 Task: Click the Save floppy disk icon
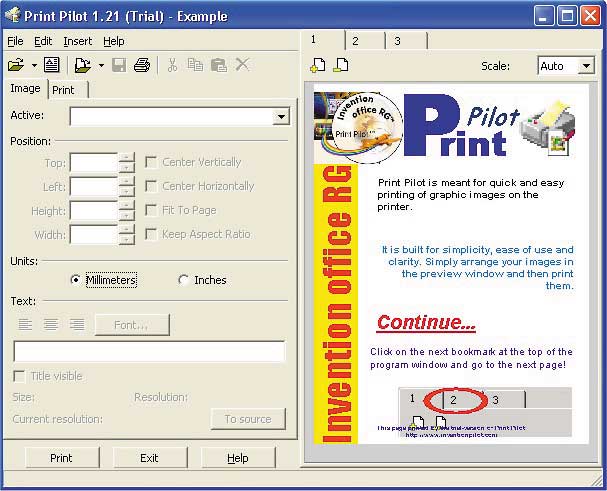click(x=119, y=65)
